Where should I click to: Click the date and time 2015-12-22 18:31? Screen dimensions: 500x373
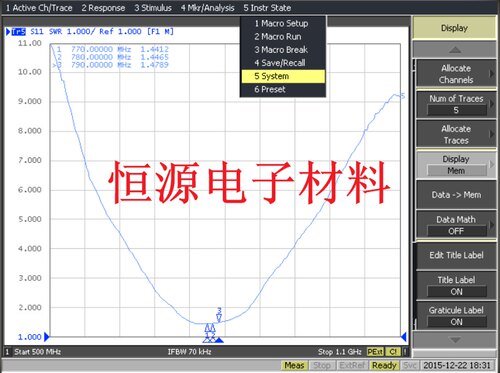coord(457,366)
